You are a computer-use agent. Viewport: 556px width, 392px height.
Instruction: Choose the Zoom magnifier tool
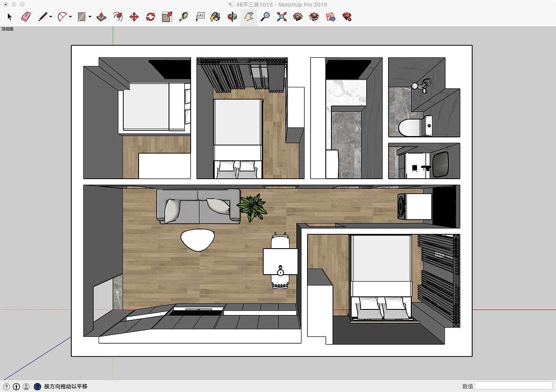pyautogui.click(x=265, y=17)
